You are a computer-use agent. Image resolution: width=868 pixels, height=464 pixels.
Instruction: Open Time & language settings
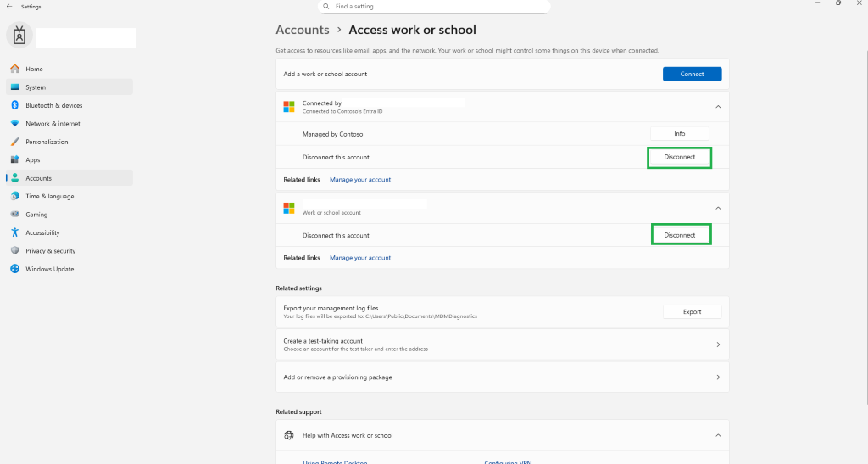[70, 196]
